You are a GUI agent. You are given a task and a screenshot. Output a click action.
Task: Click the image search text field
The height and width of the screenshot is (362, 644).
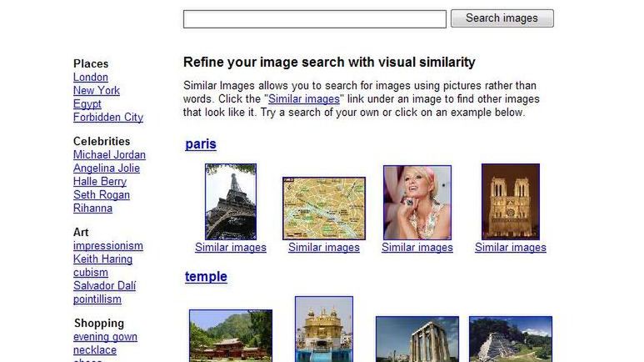click(314, 19)
